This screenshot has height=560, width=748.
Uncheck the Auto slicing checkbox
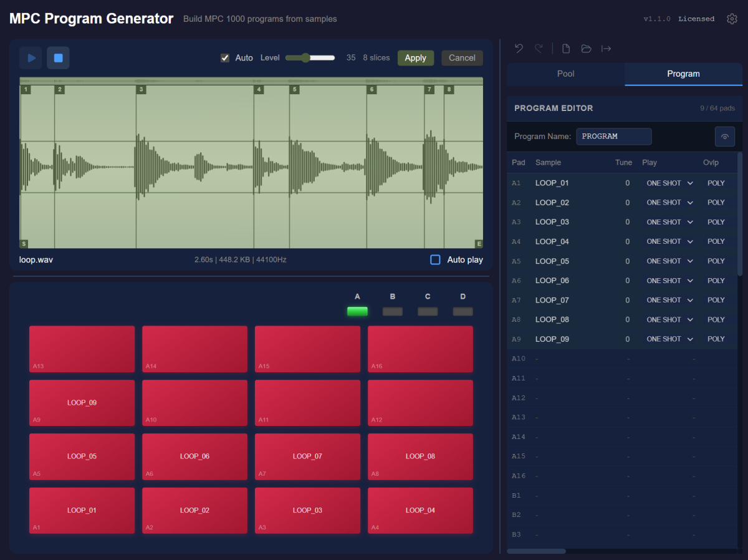point(225,58)
